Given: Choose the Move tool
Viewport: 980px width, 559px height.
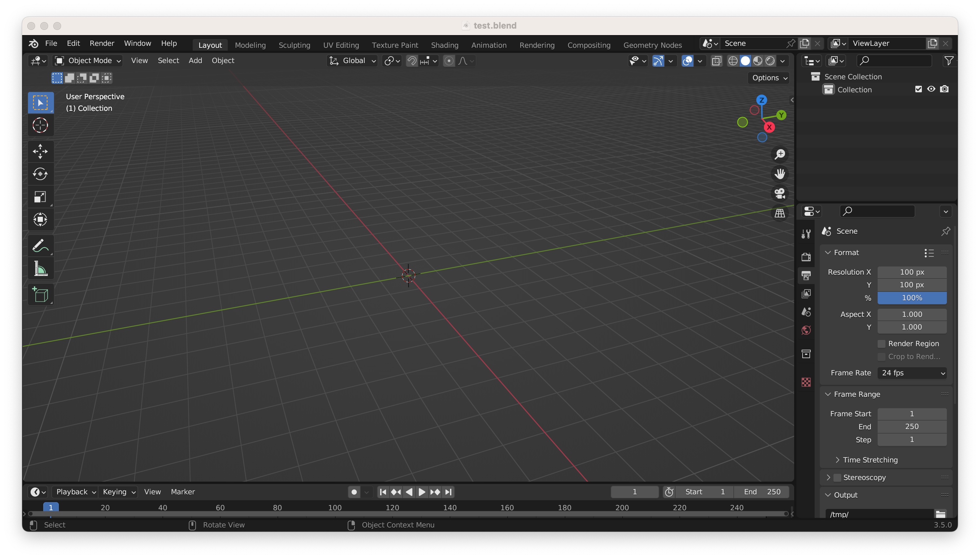Looking at the screenshot, I should pos(40,151).
